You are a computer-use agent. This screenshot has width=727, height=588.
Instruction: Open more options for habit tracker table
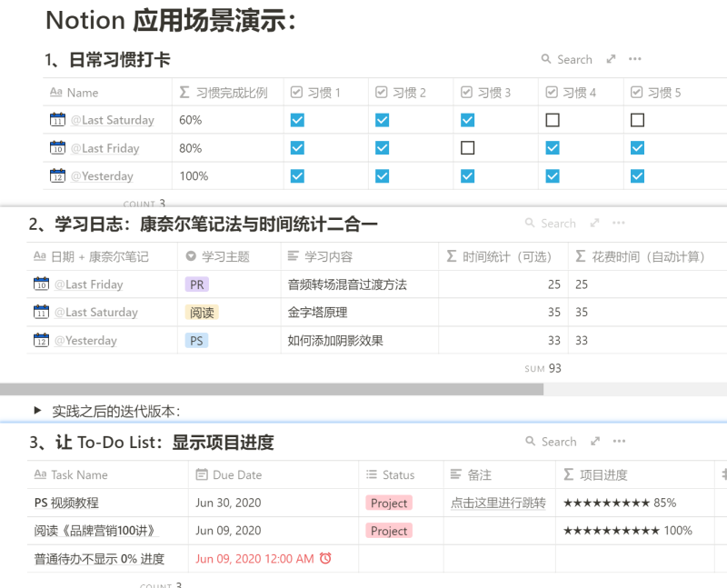point(634,59)
